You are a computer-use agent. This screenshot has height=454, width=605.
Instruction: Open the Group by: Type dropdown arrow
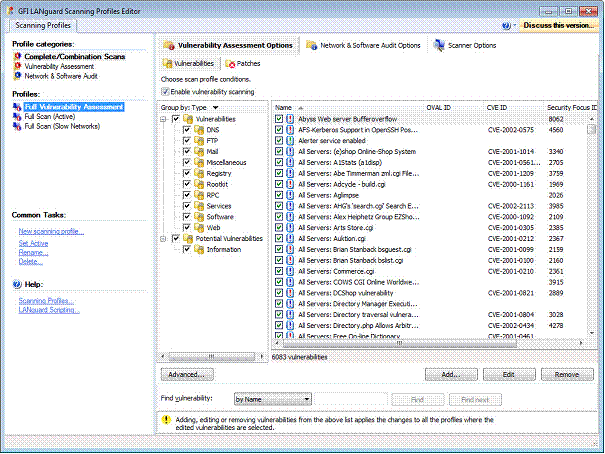[x=216, y=108]
